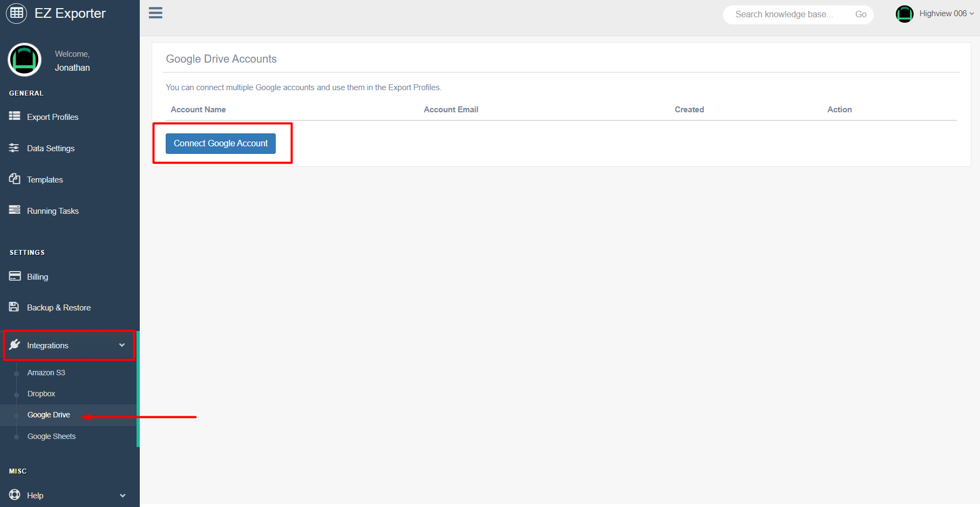Click the Connect Google Account button
980x507 pixels.
[220, 143]
